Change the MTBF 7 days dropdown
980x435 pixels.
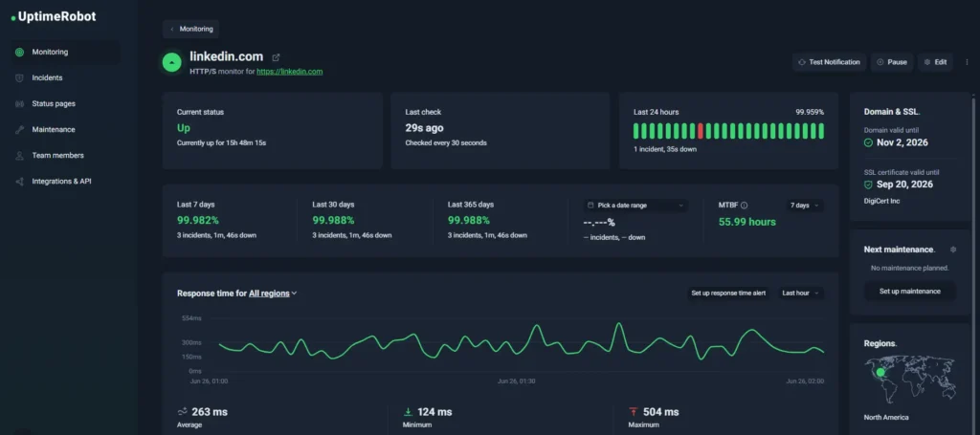click(805, 206)
